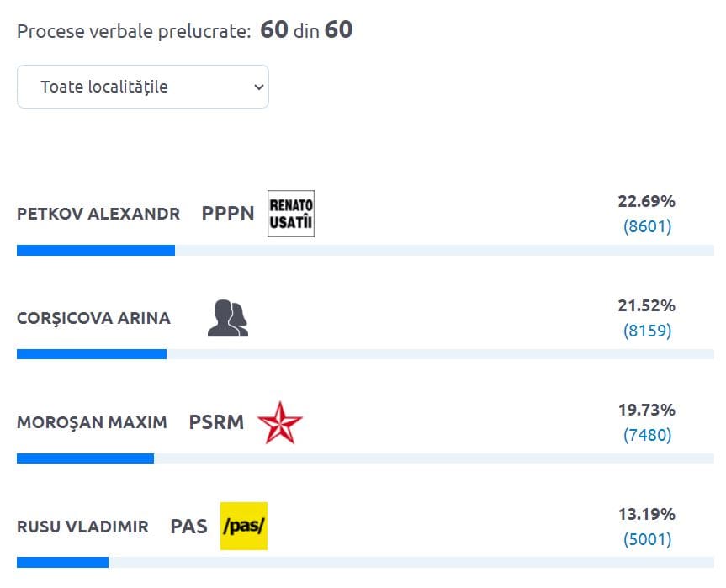
Task: Click the PSRM party abbreviation text
Action: click(x=216, y=422)
